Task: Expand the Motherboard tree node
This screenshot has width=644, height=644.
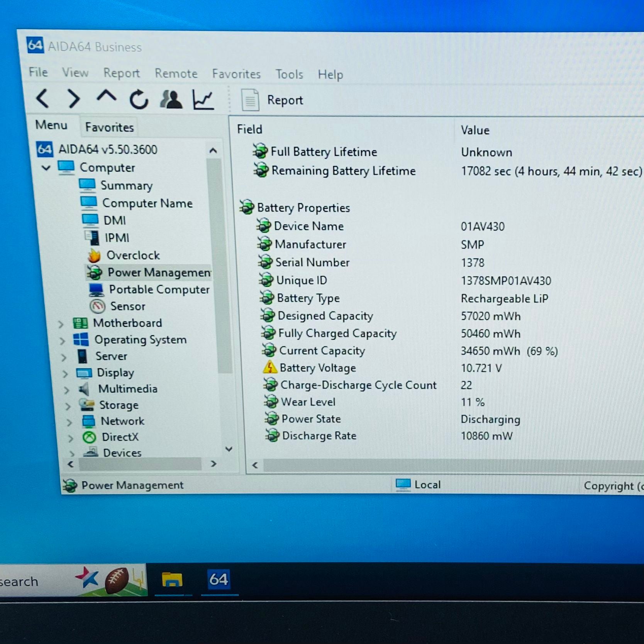Action: (61, 324)
